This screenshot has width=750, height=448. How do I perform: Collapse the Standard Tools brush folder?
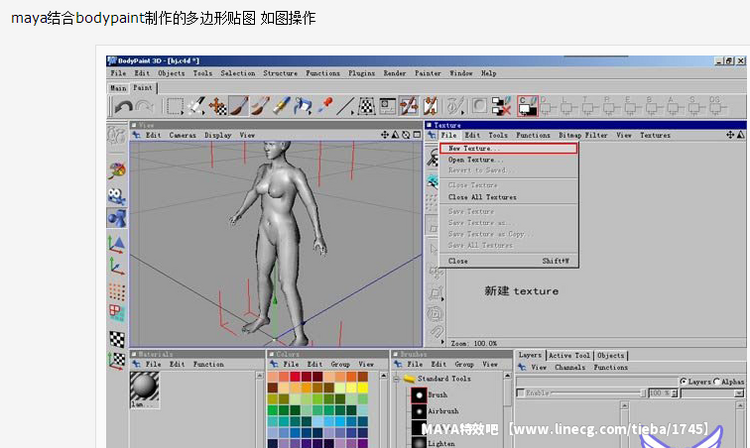[396, 379]
